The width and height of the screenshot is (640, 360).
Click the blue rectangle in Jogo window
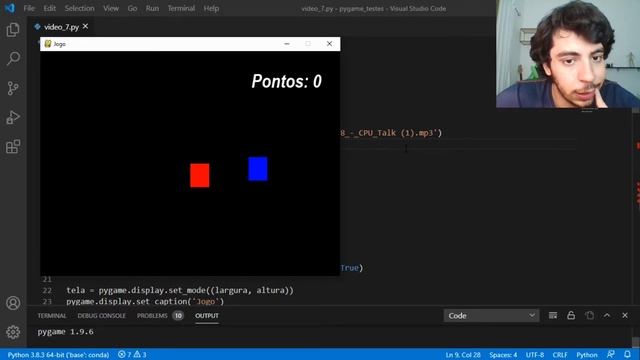[x=258, y=169]
